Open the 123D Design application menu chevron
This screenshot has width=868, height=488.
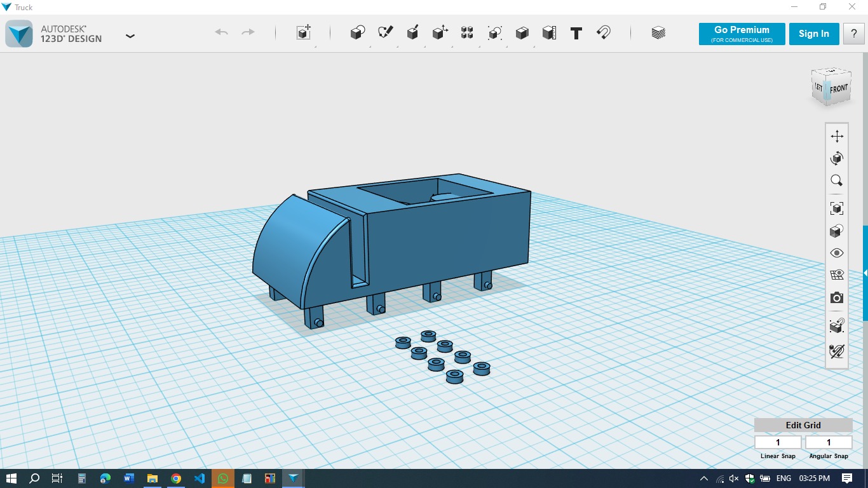[130, 36]
